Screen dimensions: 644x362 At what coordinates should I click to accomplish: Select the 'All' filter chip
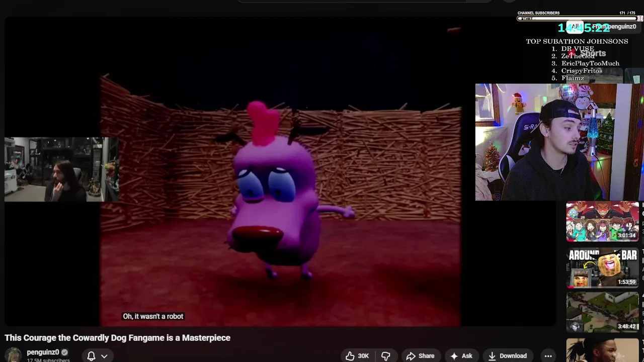click(x=575, y=27)
